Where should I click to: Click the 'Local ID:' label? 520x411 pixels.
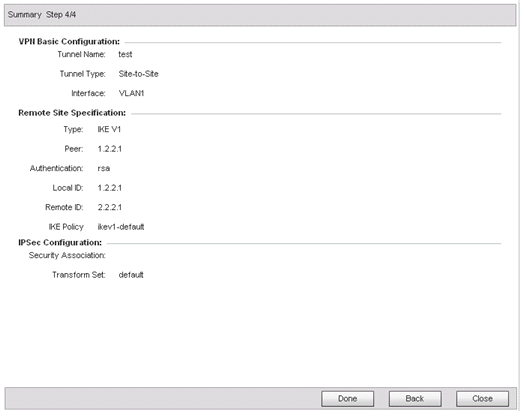(x=68, y=188)
